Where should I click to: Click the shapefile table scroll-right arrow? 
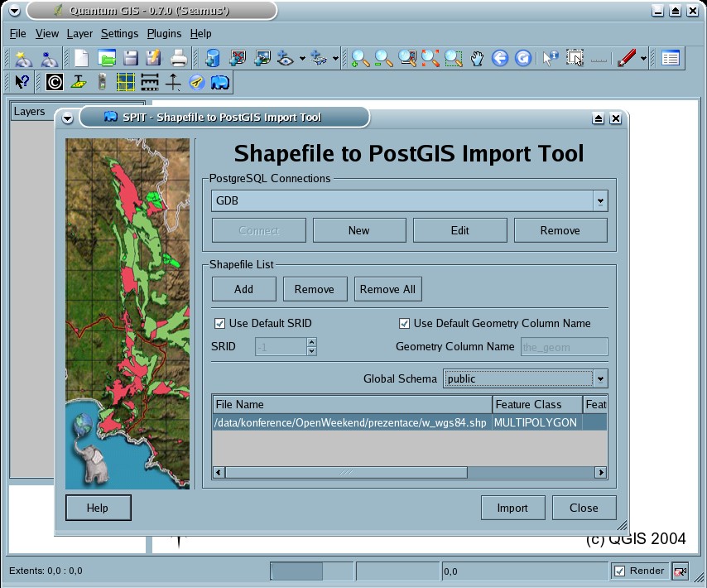click(x=600, y=473)
